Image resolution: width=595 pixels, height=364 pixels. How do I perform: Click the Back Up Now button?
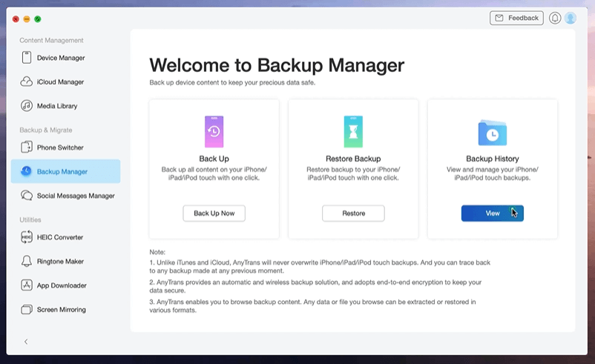click(x=214, y=213)
